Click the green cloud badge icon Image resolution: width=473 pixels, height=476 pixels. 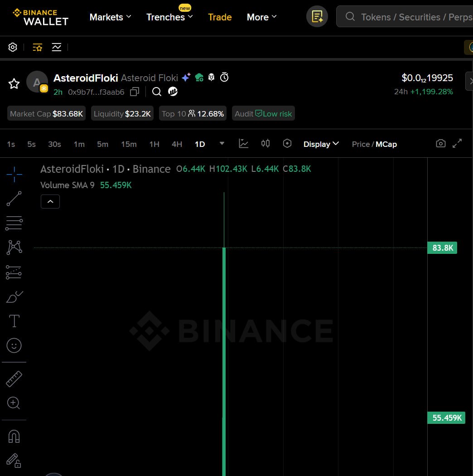pyautogui.click(x=199, y=78)
